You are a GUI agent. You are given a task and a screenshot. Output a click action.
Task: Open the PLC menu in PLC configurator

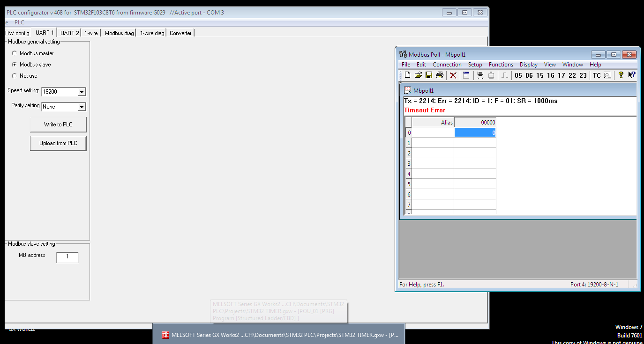coord(19,22)
